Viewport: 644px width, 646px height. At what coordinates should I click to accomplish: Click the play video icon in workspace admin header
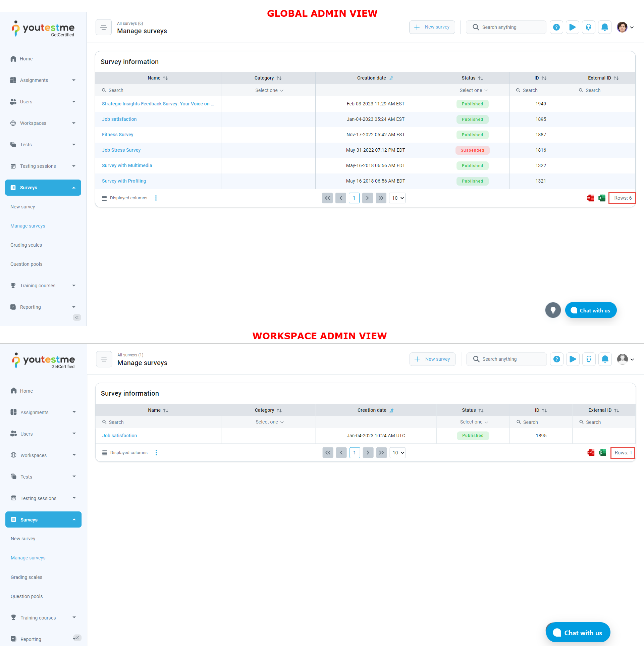573,359
